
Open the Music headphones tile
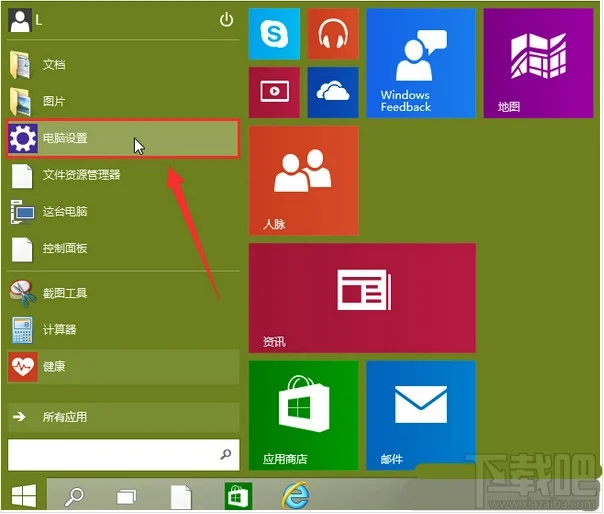pyautogui.click(x=333, y=34)
